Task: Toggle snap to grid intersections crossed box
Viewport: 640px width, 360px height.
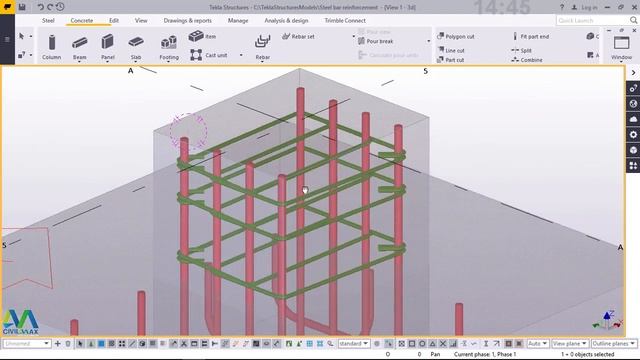Action: point(402,344)
